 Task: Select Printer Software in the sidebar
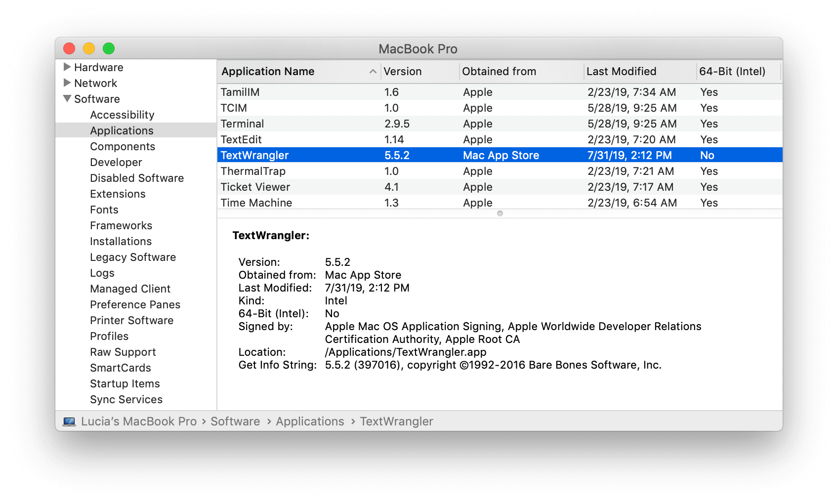pos(131,320)
